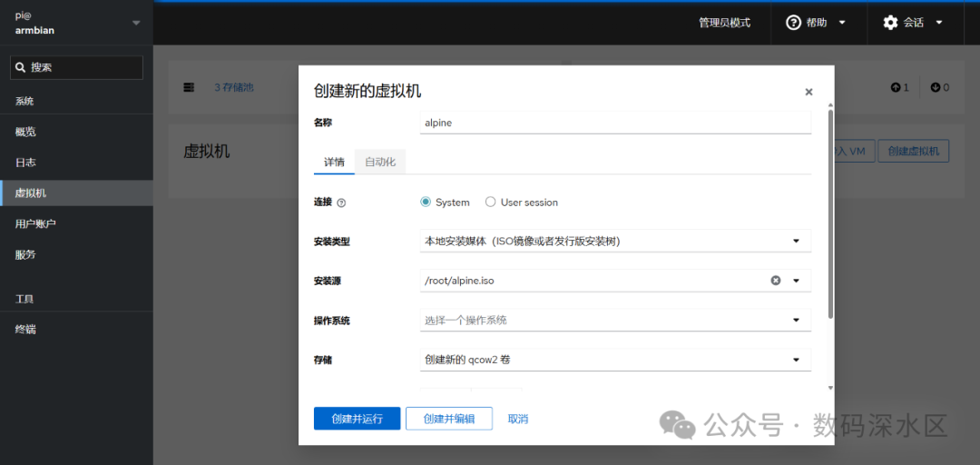980x465 pixels.
Task: Open the installation type dropdown
Action: 615,241
